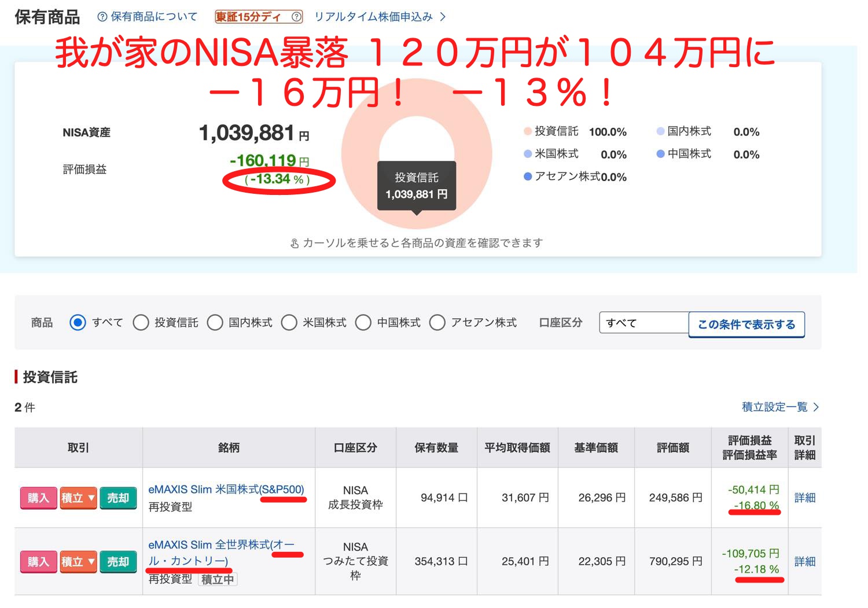Select the 米国株式 radio button
The image size is (868, 608).
point(289,322)
